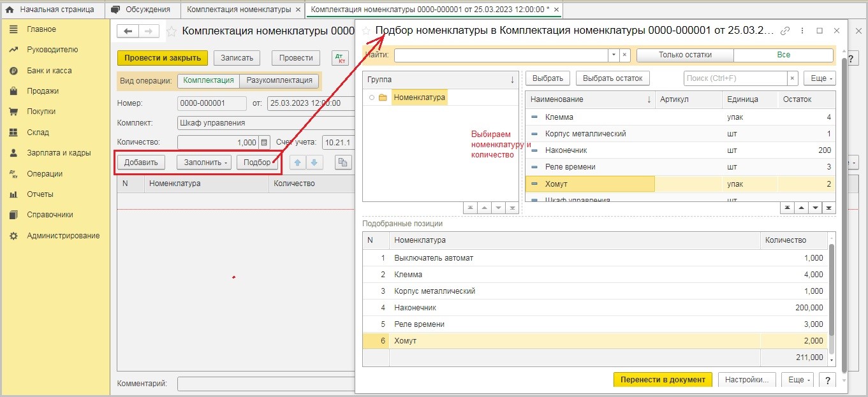Click the Администрирование gear icon
Viewport: 868px width, 397px height.
tap(13, 236)
